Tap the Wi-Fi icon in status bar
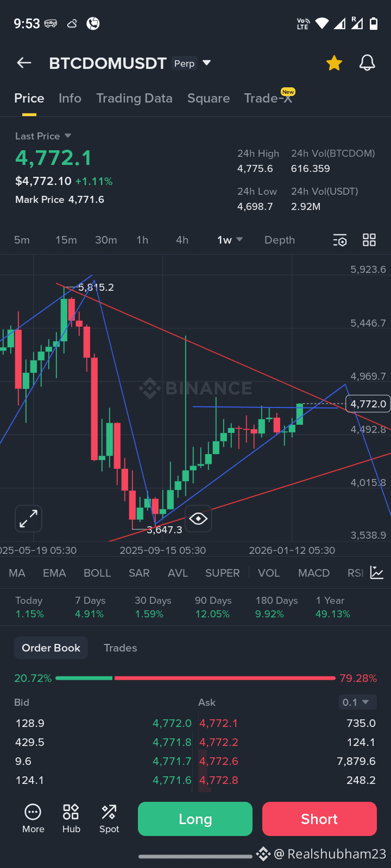Image resolution: width=391 pixels, height=868 pixels. point(322,23)
